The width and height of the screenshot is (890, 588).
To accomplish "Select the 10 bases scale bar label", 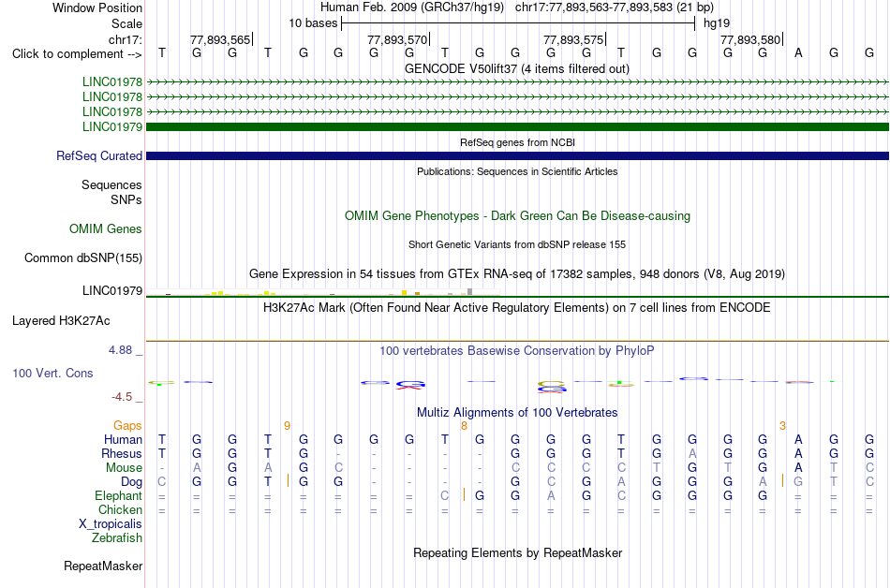I will [x=313, y=23].
